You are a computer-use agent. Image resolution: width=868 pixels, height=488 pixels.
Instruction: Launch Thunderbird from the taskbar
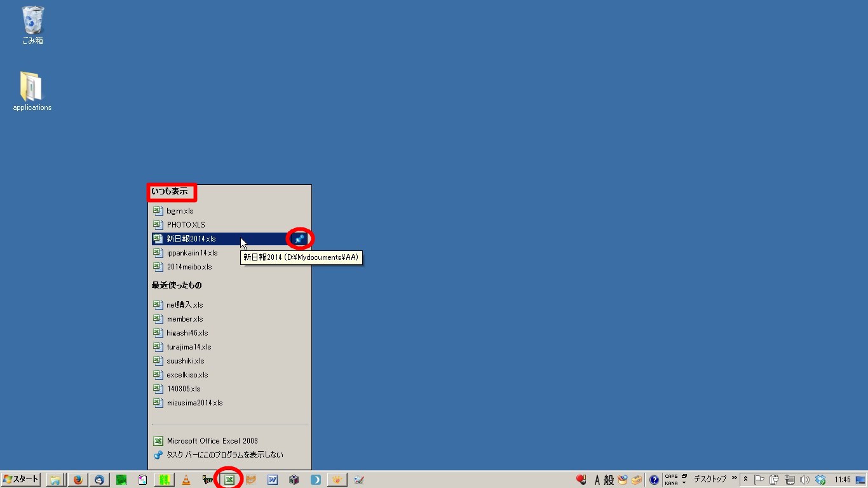99,480
